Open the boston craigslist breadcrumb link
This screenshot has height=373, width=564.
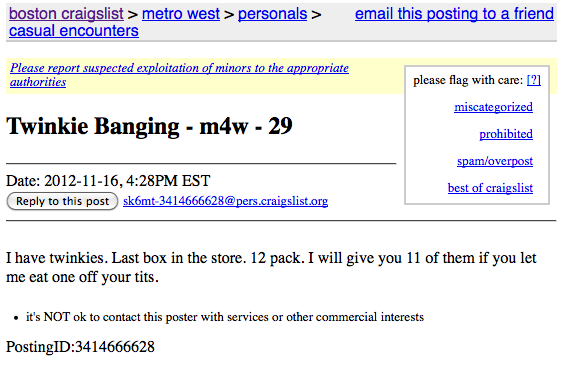coord(66,14)
